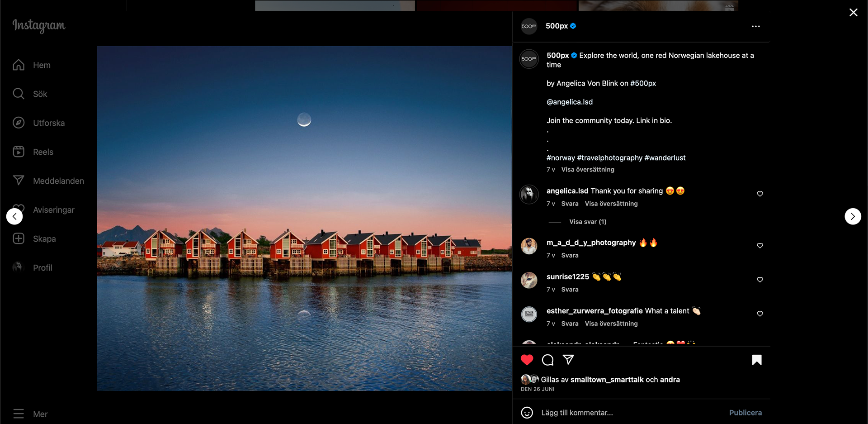Reply to esther_zurwerra_fotografie with Svara
This screenshot has width=868, height=424.
pyautogui.click(x=570, y=324)
